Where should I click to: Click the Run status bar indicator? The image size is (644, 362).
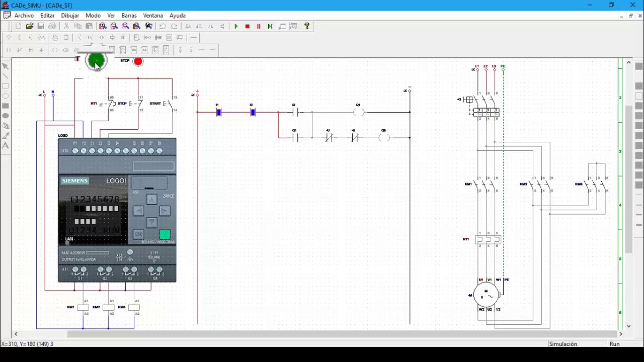pos(614,344)
